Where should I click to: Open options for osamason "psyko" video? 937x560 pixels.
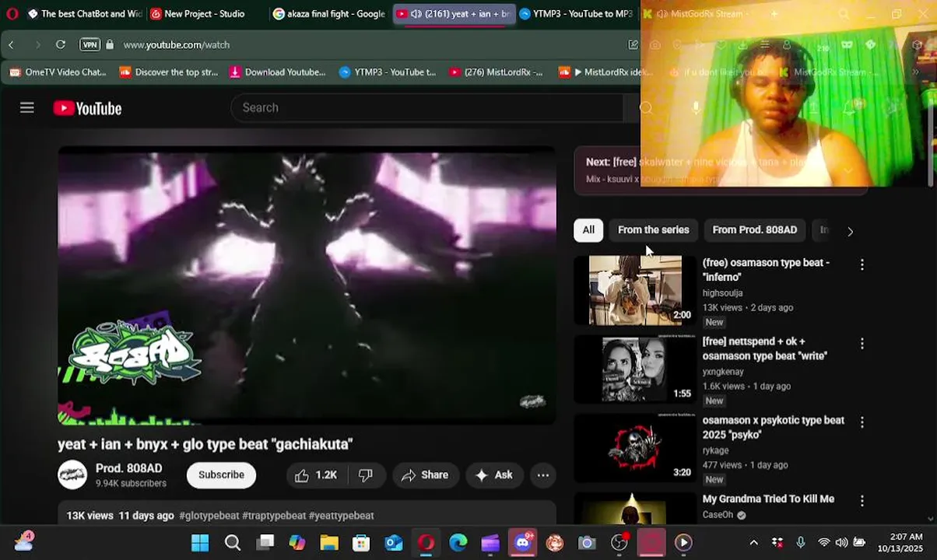click(862, 422)
